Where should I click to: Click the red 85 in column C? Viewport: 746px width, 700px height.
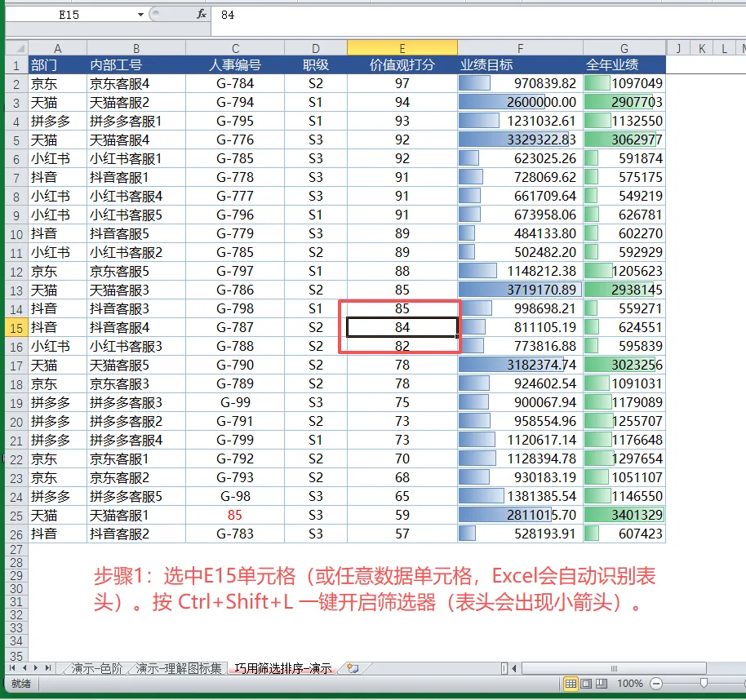[x=235, y=515]
